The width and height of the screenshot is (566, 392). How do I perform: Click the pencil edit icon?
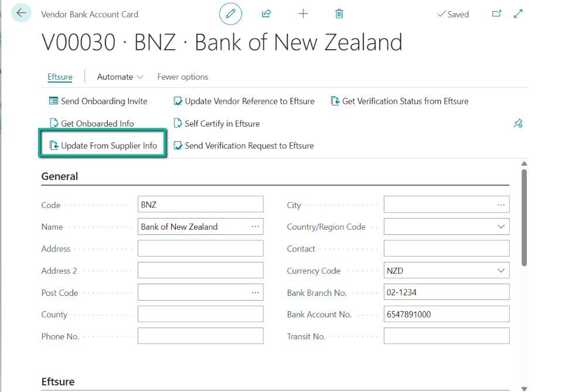pos(230,13)
